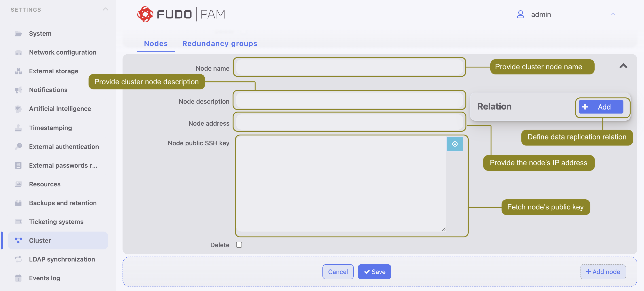The width and height of the screenshot is (644, 291).
Task: Click the FUDO PAM logo
Action: click(x=181, y=14)
